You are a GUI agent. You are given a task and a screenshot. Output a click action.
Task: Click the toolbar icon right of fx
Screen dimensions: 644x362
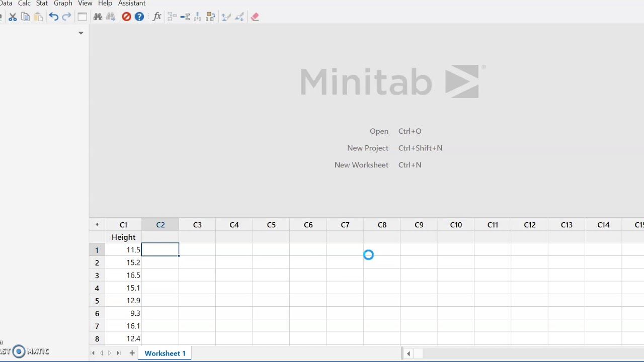172,17
